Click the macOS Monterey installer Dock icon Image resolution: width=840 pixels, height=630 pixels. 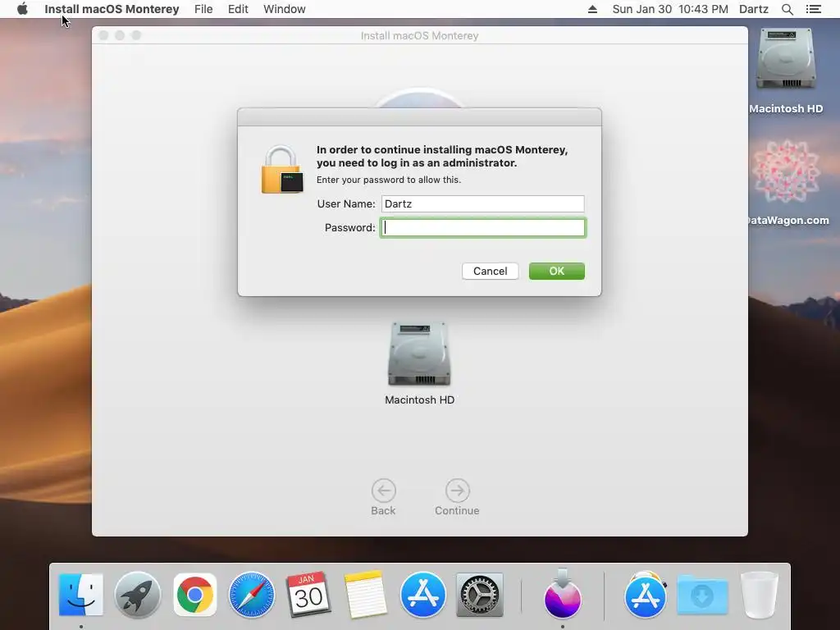[x=563, y=594]
